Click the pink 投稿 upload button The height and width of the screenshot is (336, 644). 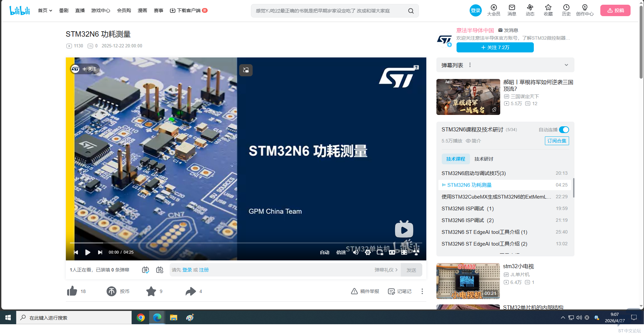615,10
